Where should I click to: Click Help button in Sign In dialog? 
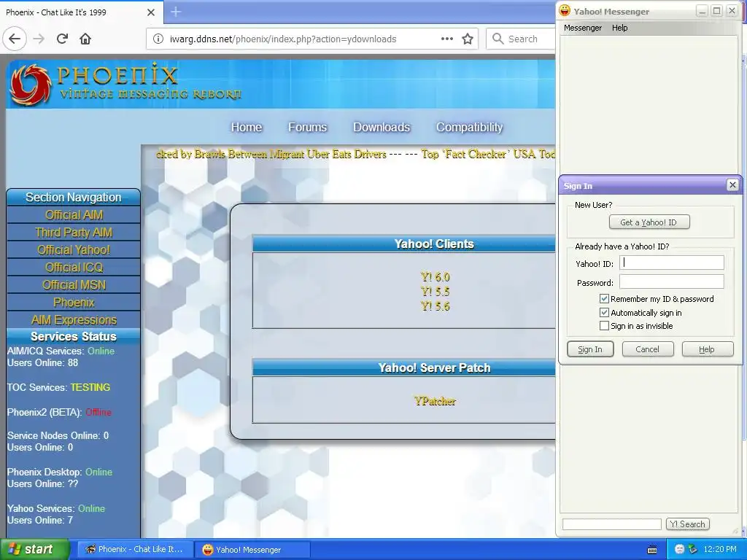(x=708, y=349)
